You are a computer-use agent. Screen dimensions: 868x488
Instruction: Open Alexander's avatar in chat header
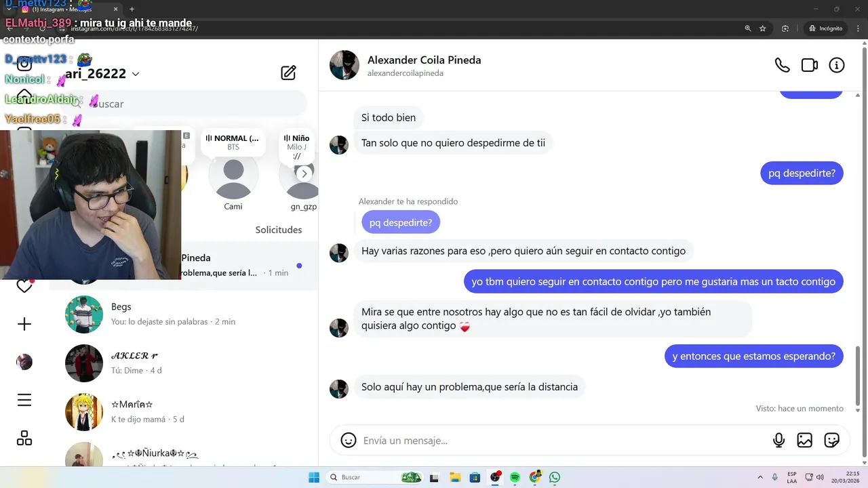(x=344, y=65)
